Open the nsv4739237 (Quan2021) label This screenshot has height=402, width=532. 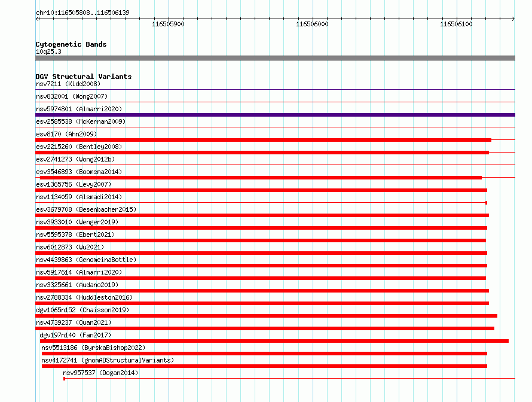click(x=74, y=322)
